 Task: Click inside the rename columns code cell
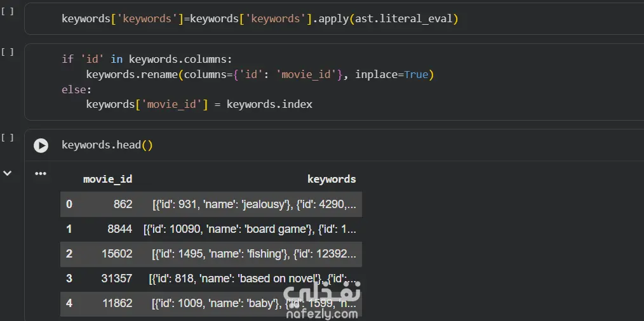(334, 82)
